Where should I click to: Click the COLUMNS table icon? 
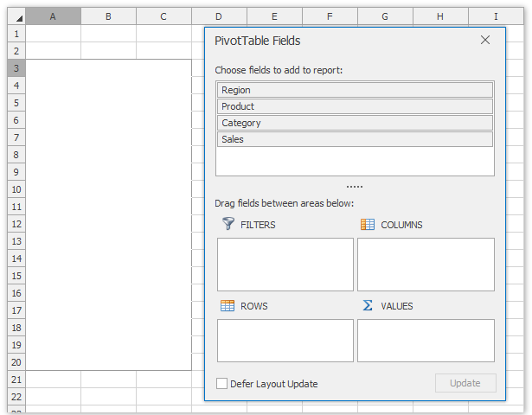[368, 224]
